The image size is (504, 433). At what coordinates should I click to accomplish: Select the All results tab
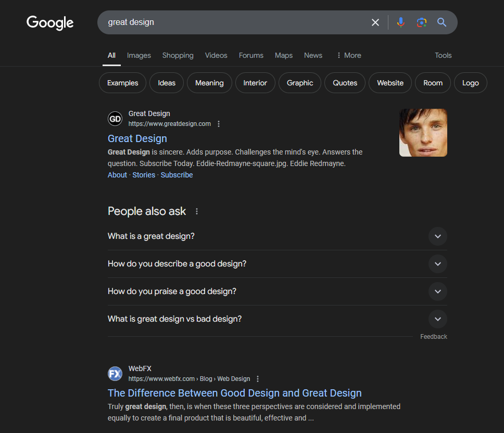click(x=111, y=55)
